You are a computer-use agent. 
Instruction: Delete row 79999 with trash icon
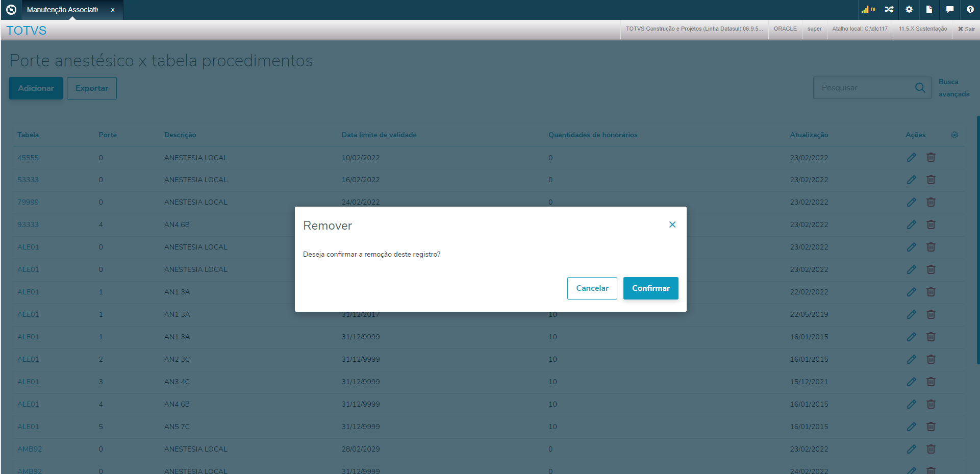[x=931, y=202]
